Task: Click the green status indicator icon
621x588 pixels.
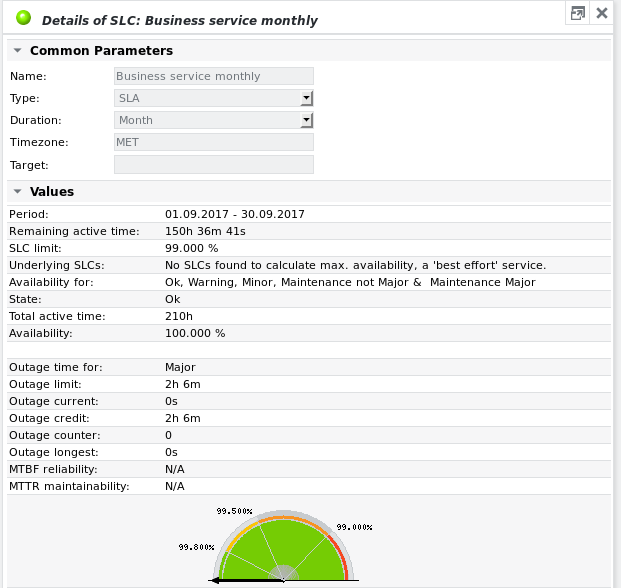Action: 24,19
